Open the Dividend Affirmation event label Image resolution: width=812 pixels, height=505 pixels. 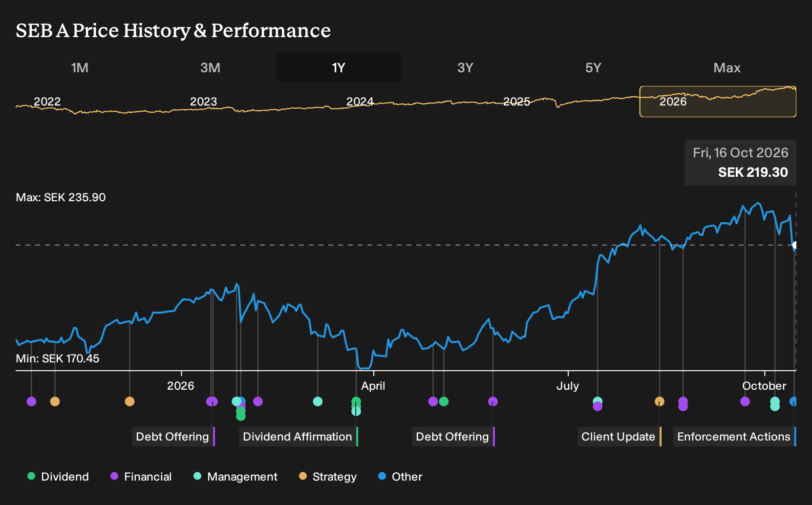pos(299,437)
